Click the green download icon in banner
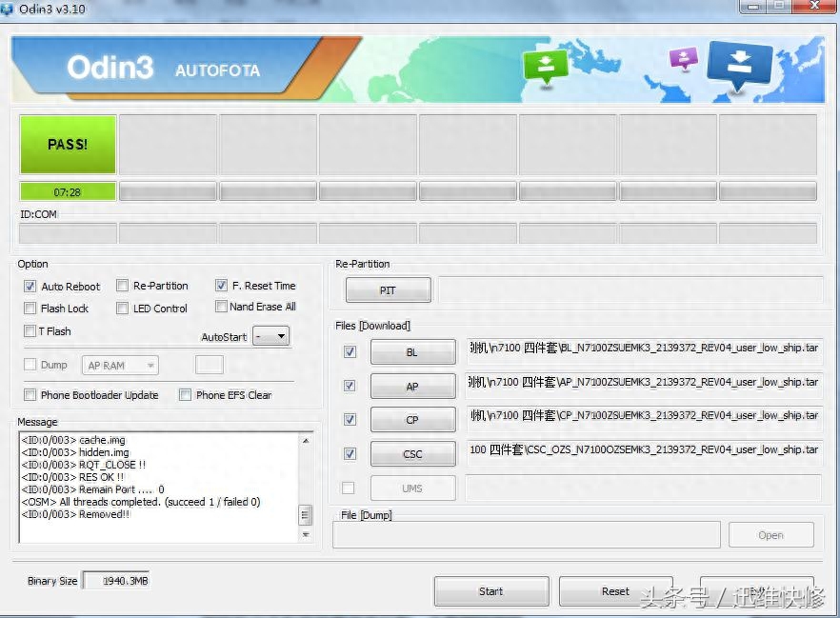 [x=546, y=65]
